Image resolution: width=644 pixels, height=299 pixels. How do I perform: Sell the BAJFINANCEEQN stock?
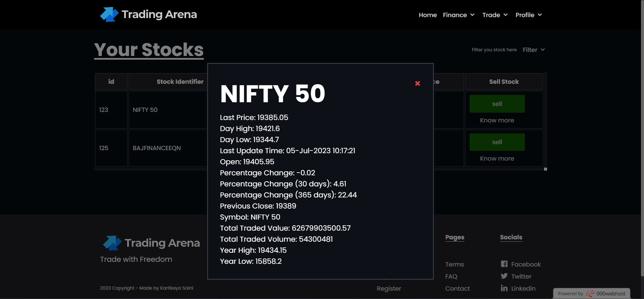click(497, 142)
